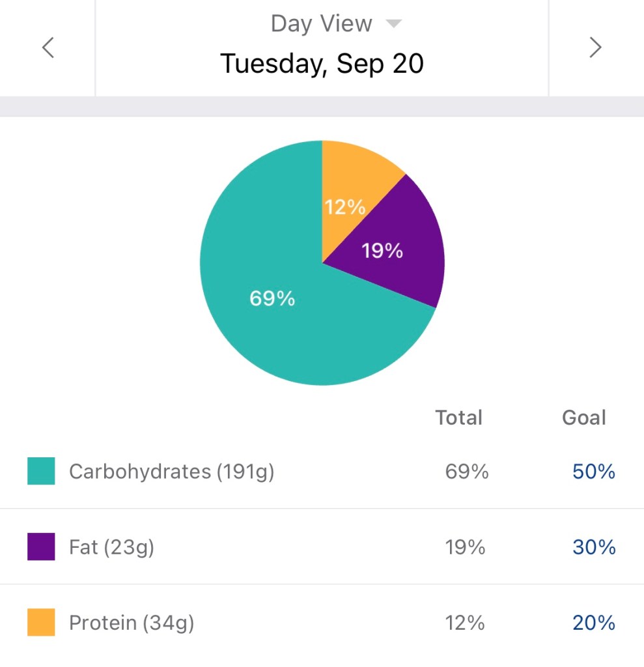This screenshot has height=667, width=644.
Task: Select the Carbohydrates (191g) row label
Action: [171, 472]
